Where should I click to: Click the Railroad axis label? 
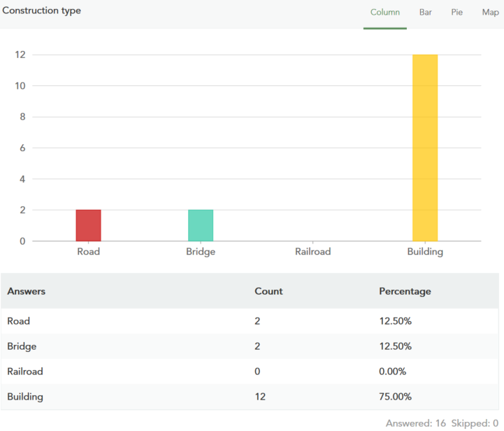point(312,252)
